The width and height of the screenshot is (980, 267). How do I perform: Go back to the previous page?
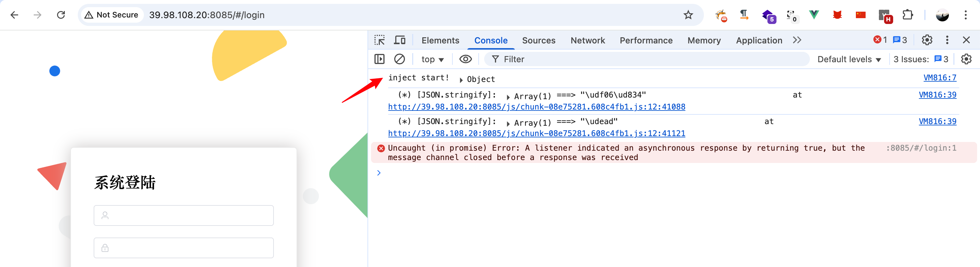(15, 15)
